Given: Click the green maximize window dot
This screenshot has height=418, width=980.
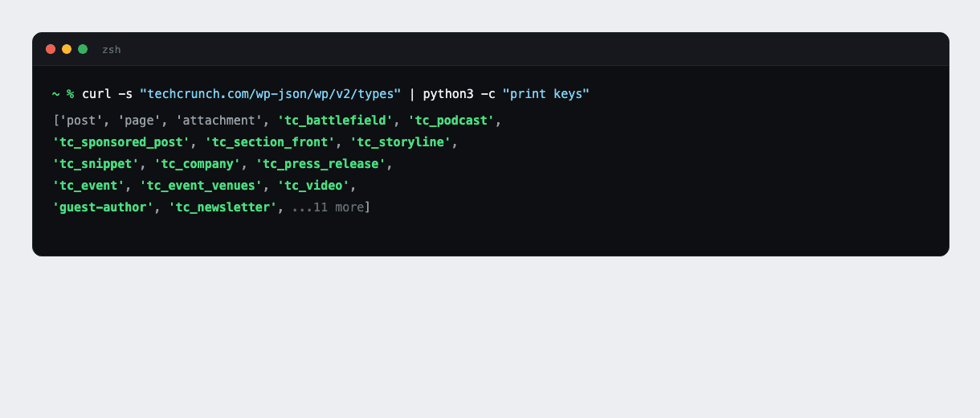Looking at the screenshot, I should click(83, 49).
